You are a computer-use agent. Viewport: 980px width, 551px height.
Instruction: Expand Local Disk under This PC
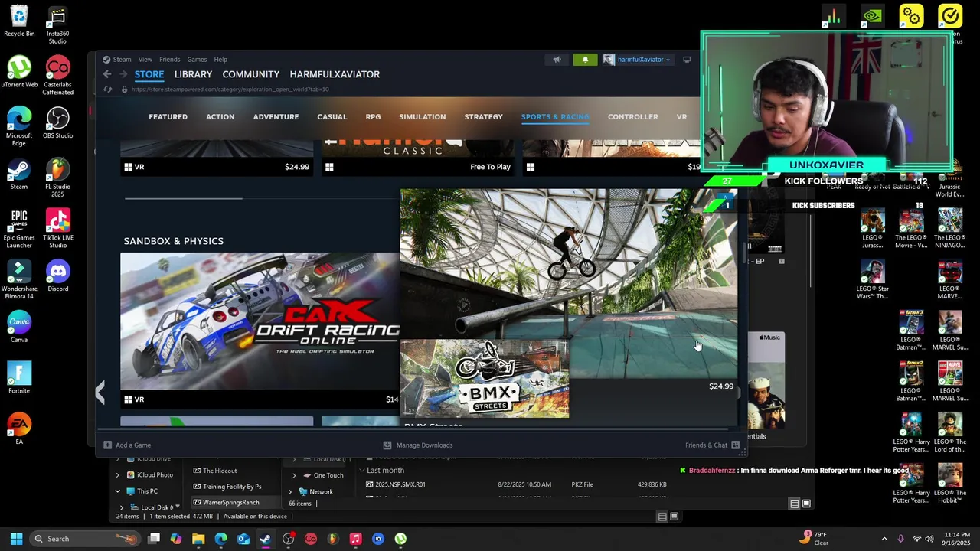pyautogui.click(x=122, y=507)
